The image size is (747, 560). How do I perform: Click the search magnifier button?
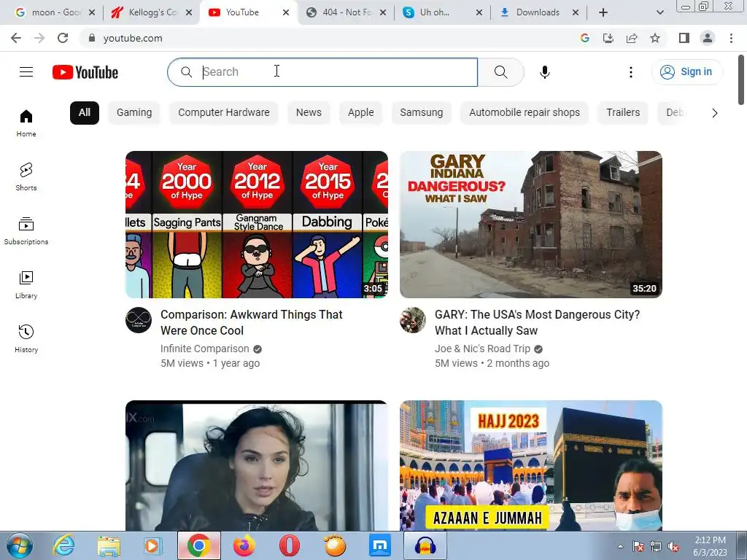tap(500, 72)
